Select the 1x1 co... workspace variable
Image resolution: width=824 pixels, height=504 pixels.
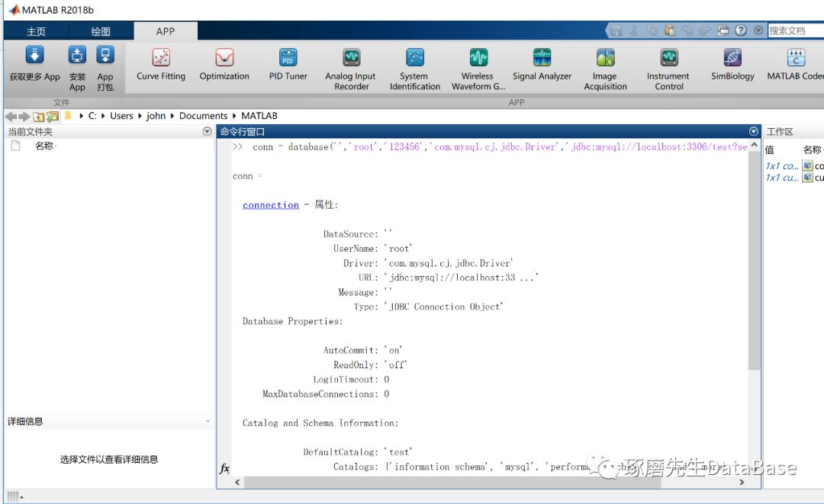782,166
